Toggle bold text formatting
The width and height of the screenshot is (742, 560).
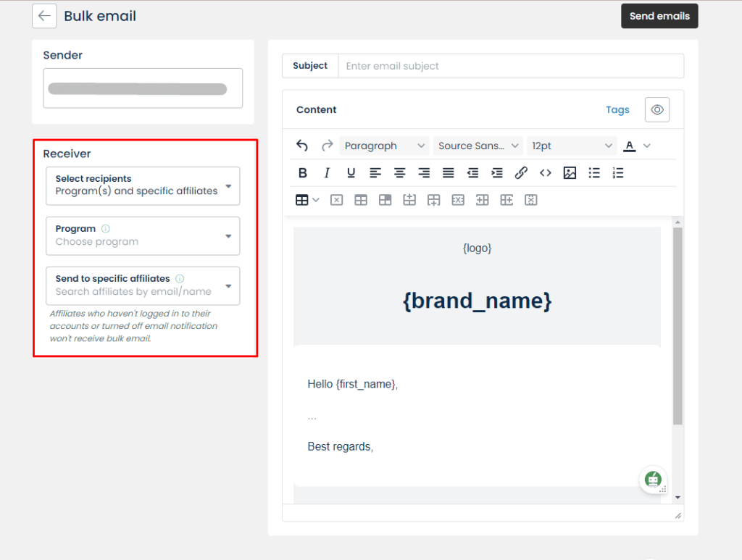pos(303,173)
